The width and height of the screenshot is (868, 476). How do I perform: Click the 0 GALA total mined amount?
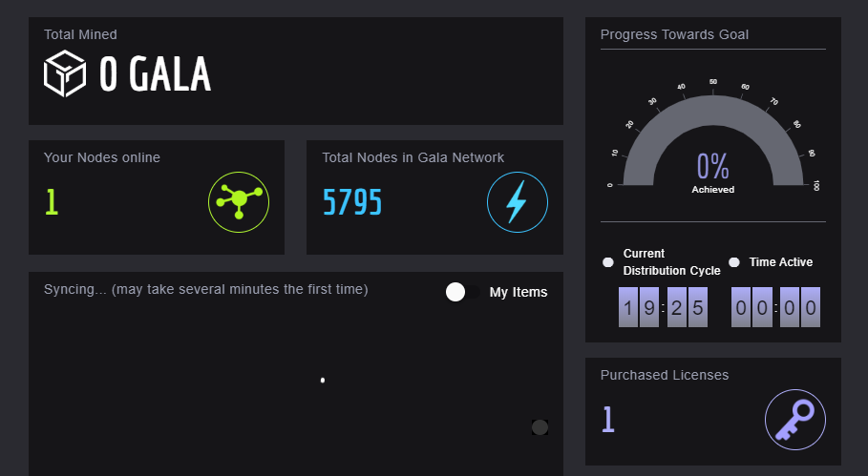tap(155, 74)
